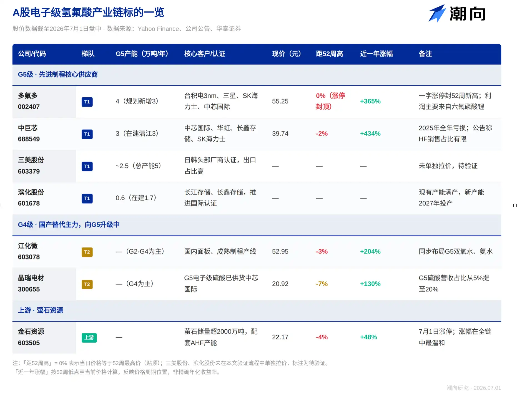Select the 备注 column header
This screenshot has width=532, height=399.
(x=425, y=54)
